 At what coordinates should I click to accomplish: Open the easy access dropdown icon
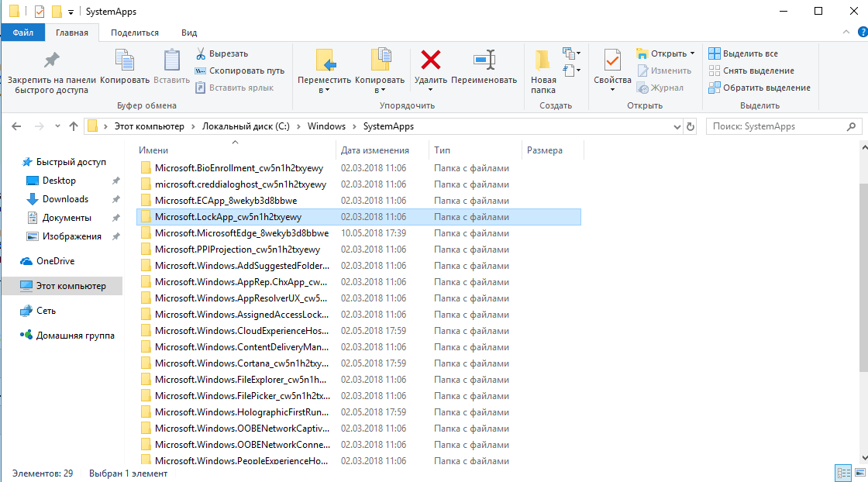coord(571,71)
